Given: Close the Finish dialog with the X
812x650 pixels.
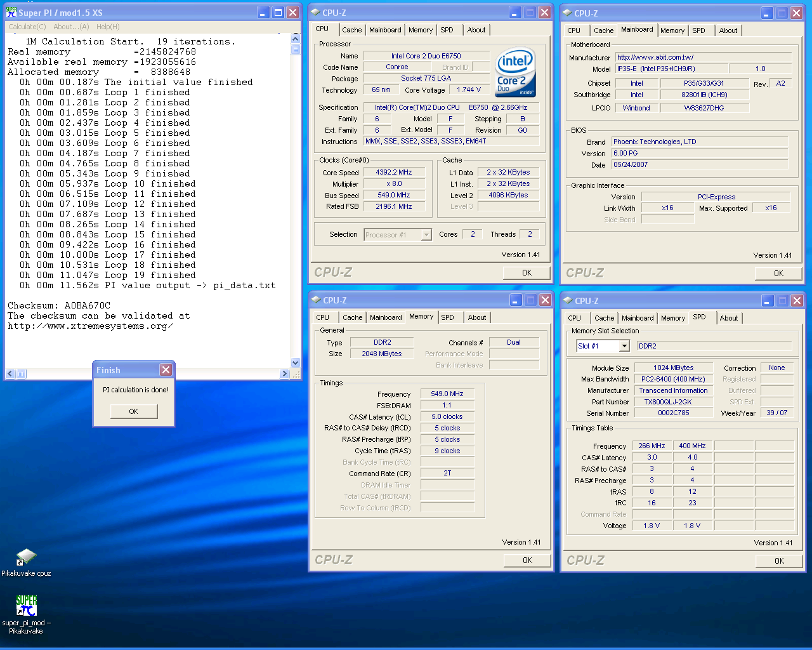Looking at the screenshot, I should click(x=166, y=369).
